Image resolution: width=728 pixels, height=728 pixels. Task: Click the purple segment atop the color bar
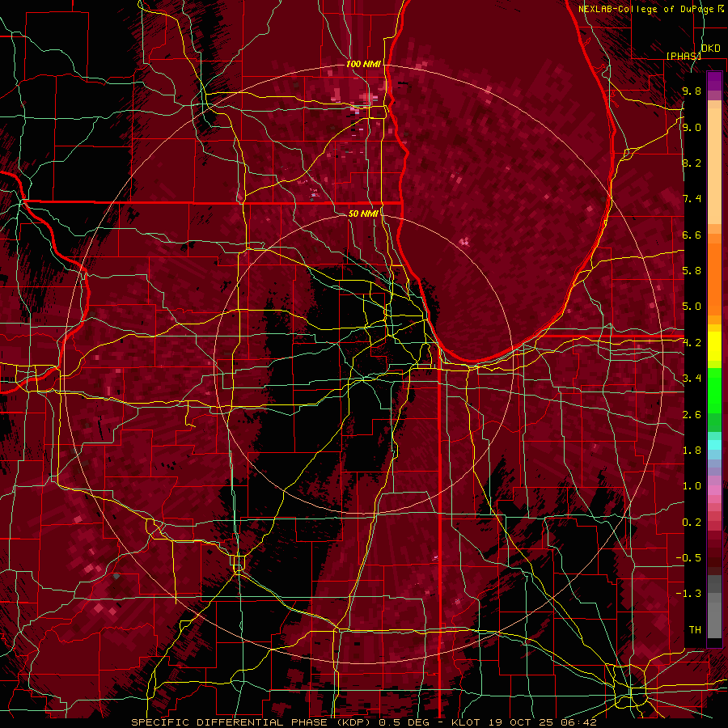[714, 81]
